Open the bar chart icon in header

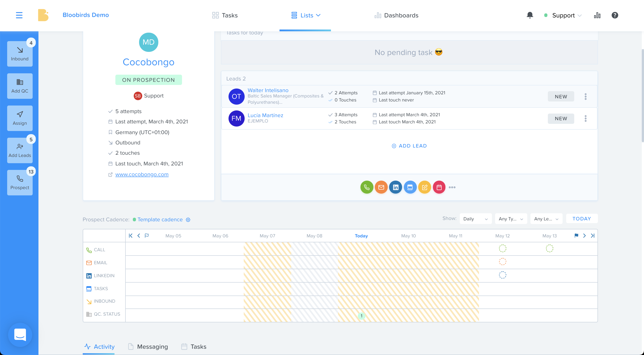pyautogui.click(x=597, y=15)
